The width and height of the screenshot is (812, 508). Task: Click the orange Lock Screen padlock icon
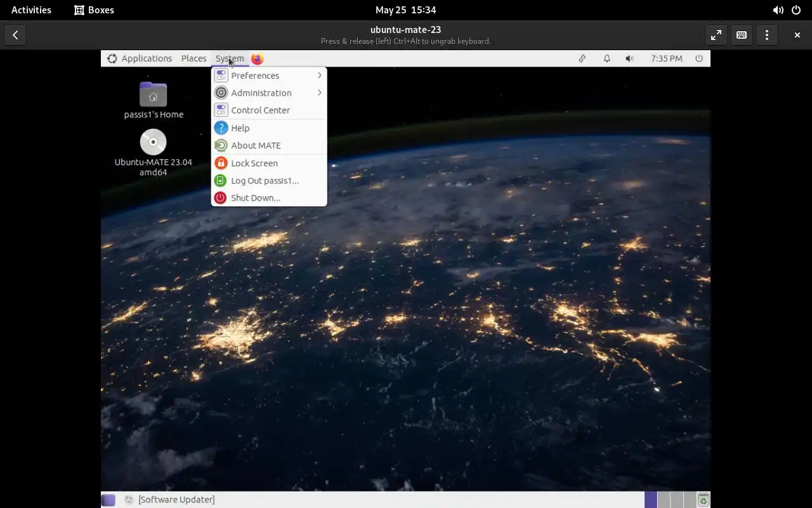[x=220, y=163]
